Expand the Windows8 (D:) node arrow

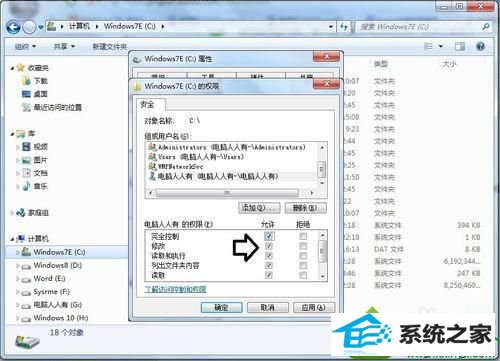pyautogui.click(x=18, y=266)
